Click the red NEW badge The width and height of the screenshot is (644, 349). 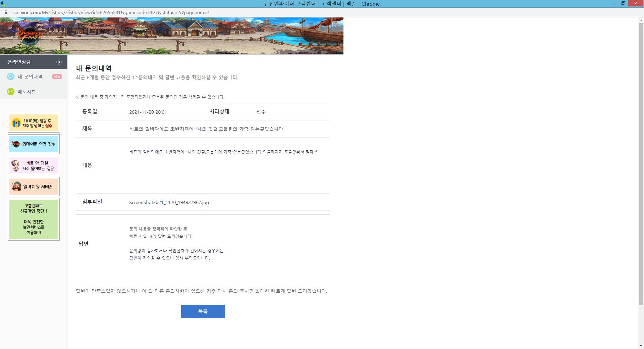(57, 77)
